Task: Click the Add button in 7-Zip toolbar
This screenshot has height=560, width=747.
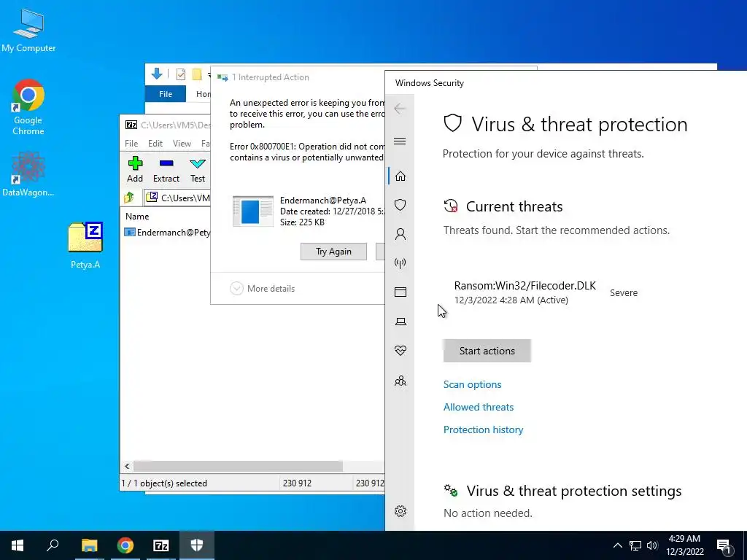Action: [x=135, y=169]
